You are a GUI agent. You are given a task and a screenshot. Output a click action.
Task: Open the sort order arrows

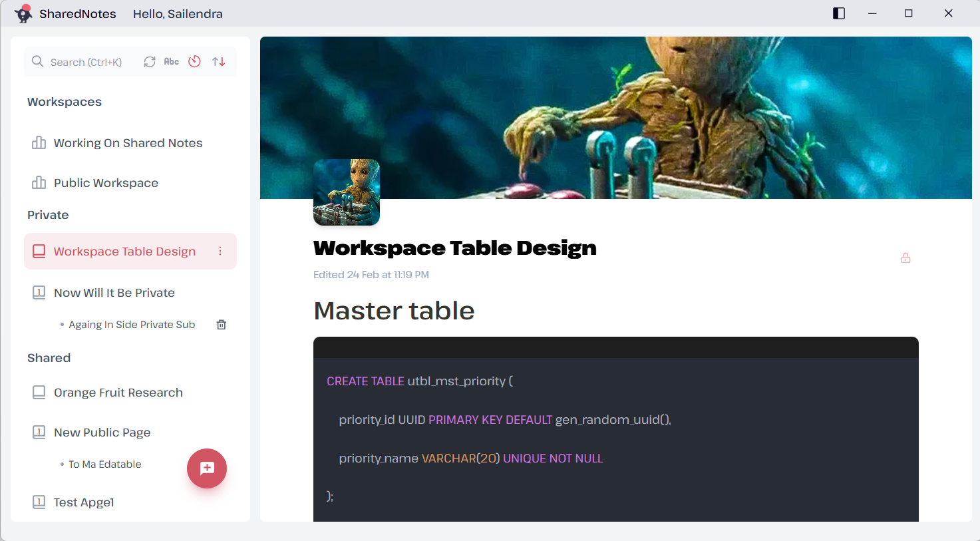coord(218,62)
